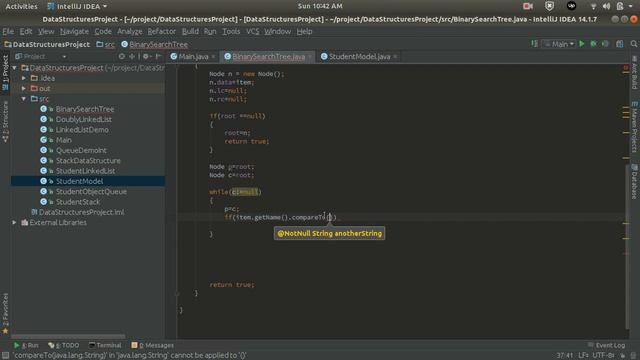This screenshot has height=360, width=640.
Task: Click the Debug bug icon
Action: (593, 44)
